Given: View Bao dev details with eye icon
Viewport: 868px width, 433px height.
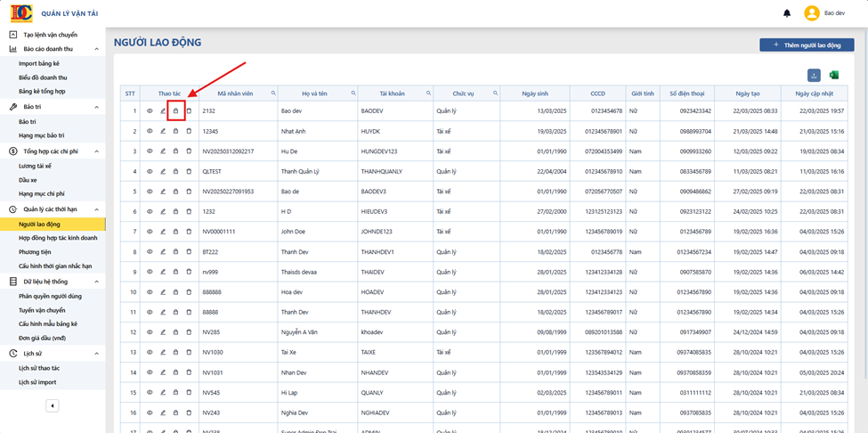Looking at the screenshot, I should tap(150, 111).
